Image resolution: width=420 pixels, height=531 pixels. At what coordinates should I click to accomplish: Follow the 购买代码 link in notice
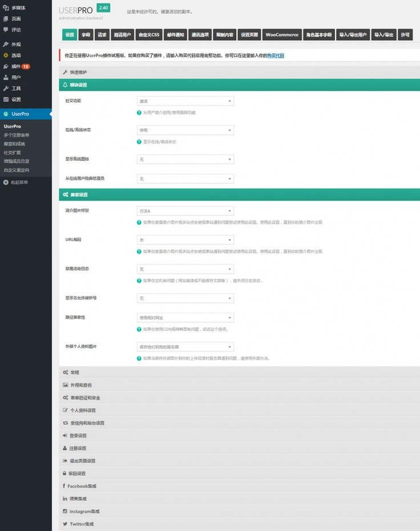(x=276, y=55)
